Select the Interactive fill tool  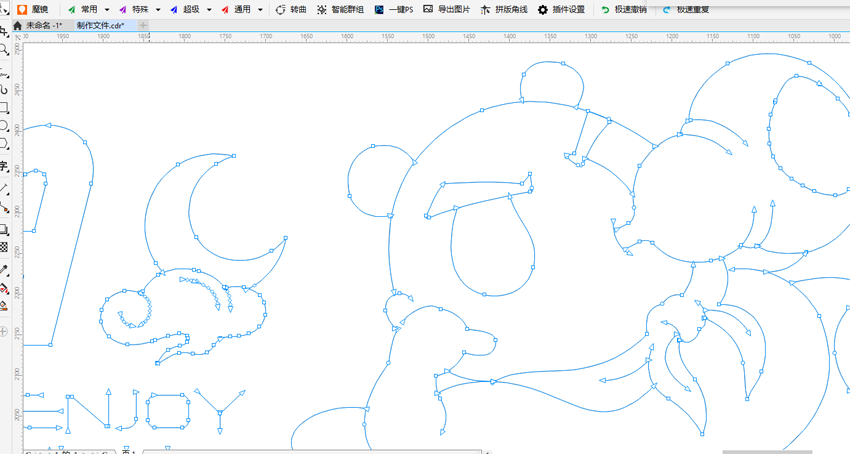4,288
